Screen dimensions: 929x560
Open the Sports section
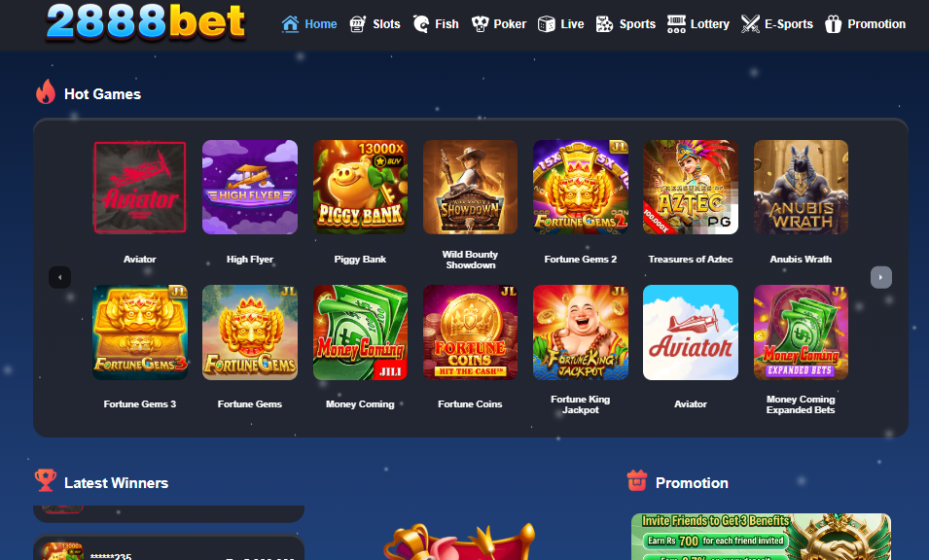(625, 24)
